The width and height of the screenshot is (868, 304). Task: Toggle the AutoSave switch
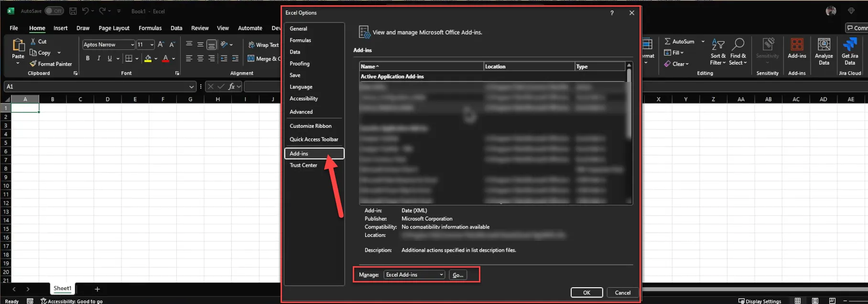tap(54, 11)
